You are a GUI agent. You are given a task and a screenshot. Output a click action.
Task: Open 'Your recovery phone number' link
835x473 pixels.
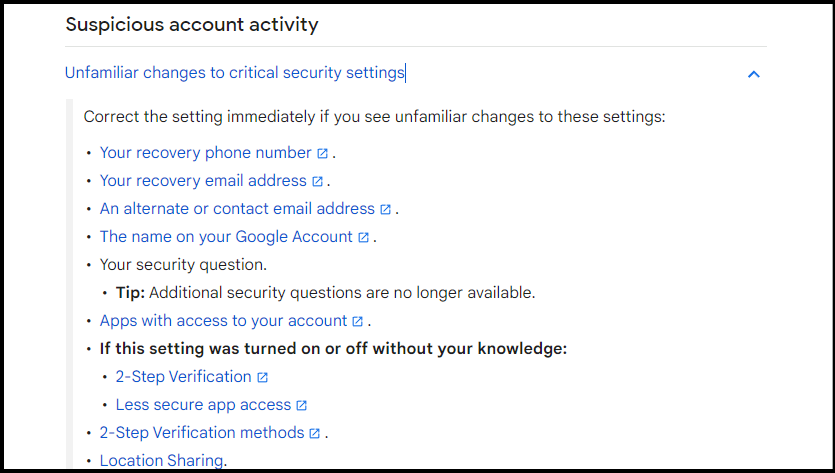[x=206, y=153]
